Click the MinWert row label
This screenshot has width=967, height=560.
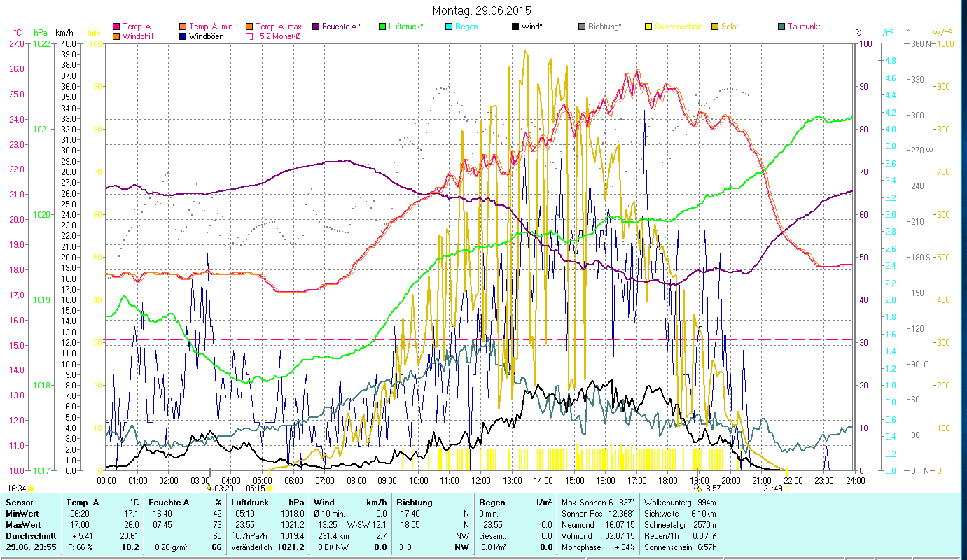click(x=23, y=514)
